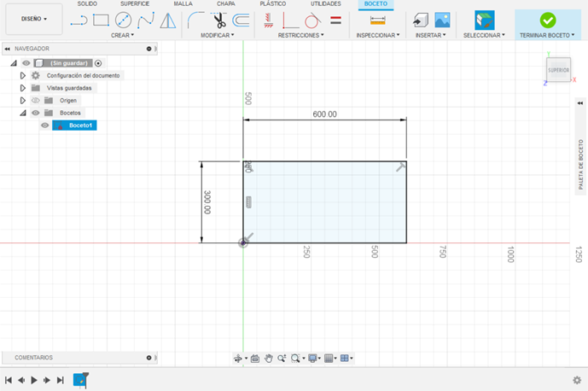Screen dimensions: 588x391
Task: Expand the PALETA DE BOCETO side panel
Action: [580, 103]
